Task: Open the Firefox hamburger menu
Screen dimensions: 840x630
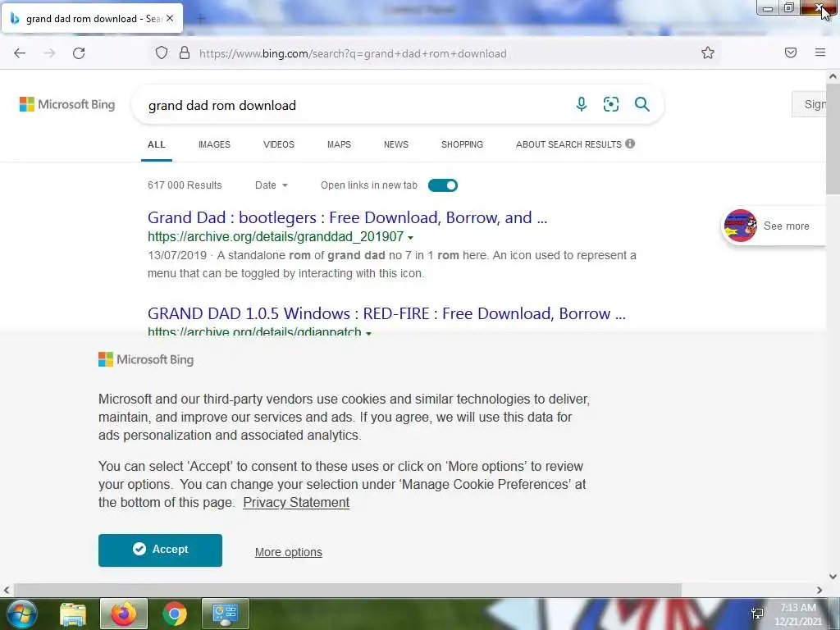Action: point(820,52)
